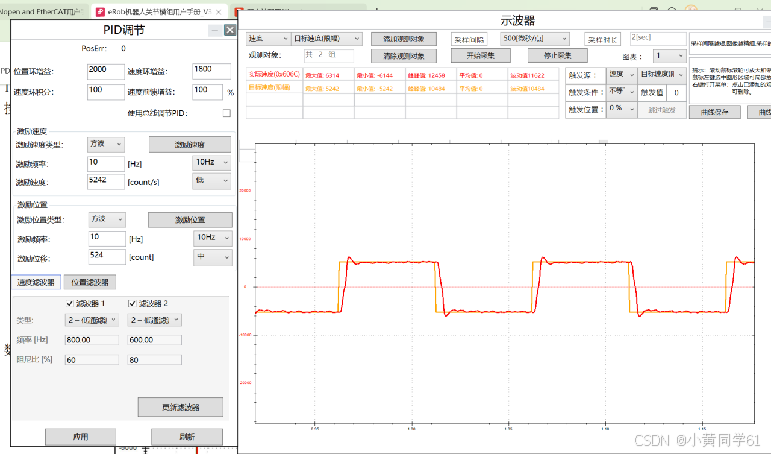Edit velocity loop integral field
The height and width of the screenshot is (454, 771).
(106, 91)
